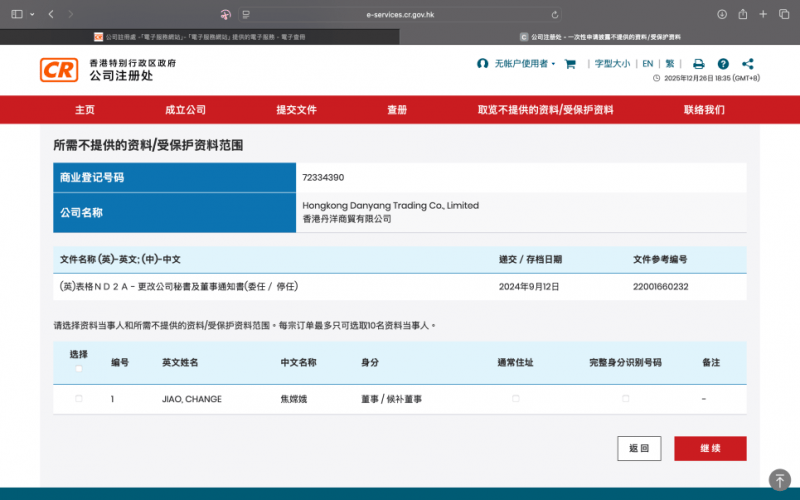Image resolution: width=800 pixels, height=500 pixels.
Task: Open Safari downloads icon
Action: [722, 14]
